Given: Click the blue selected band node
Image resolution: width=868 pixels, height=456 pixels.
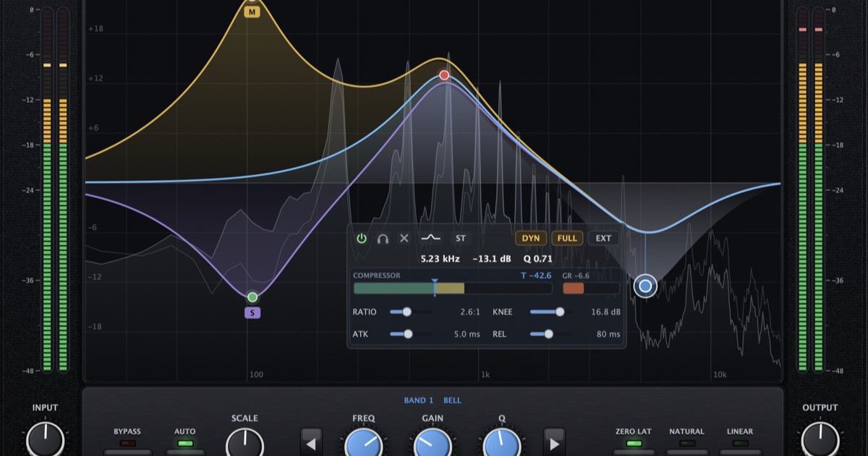Looking at the screenshot, I should pos(645,287).
